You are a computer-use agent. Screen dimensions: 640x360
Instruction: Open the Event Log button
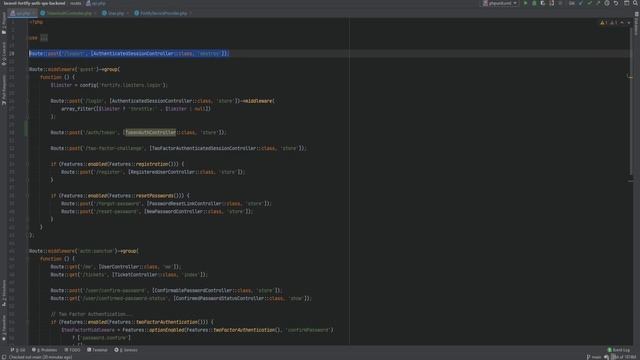tap(619, 350)
